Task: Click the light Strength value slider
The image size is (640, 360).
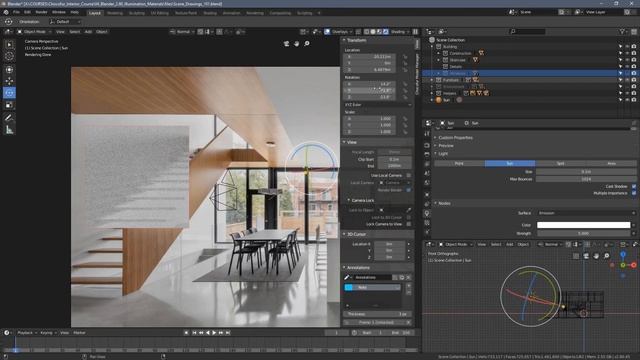Action: click(x=584, y=233)
